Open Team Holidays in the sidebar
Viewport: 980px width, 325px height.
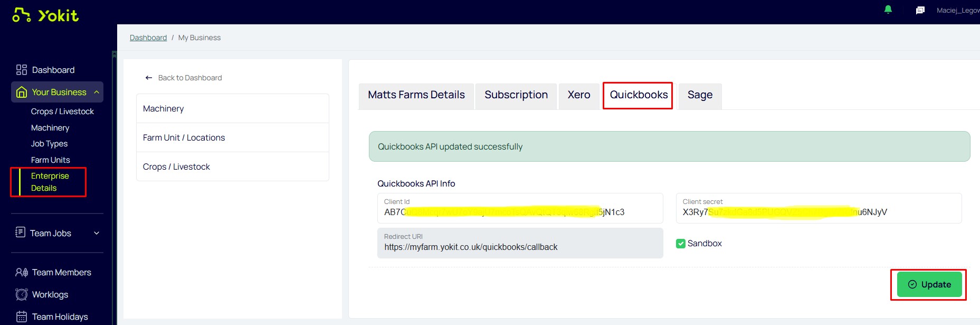pyautogui.click(x=60, y=317)
